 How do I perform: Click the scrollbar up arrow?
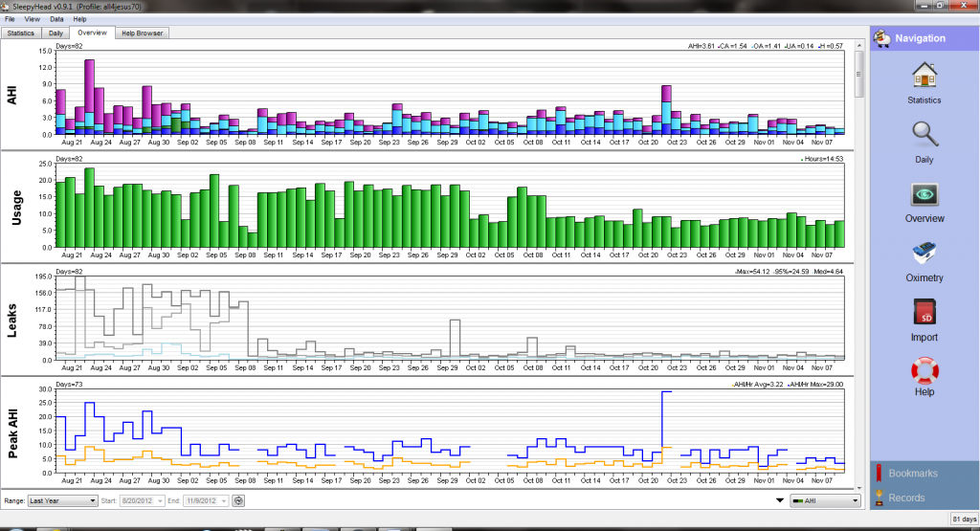[x=858, y=46]
